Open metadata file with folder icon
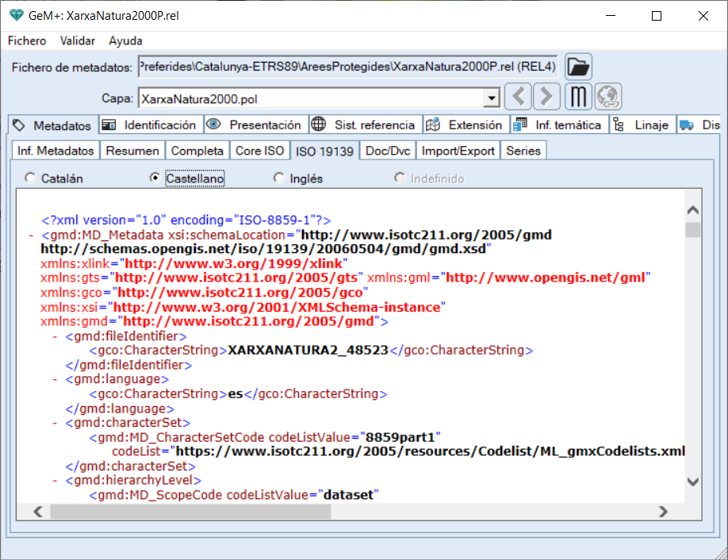Screen dimensions: 728x560 point(578,67)
